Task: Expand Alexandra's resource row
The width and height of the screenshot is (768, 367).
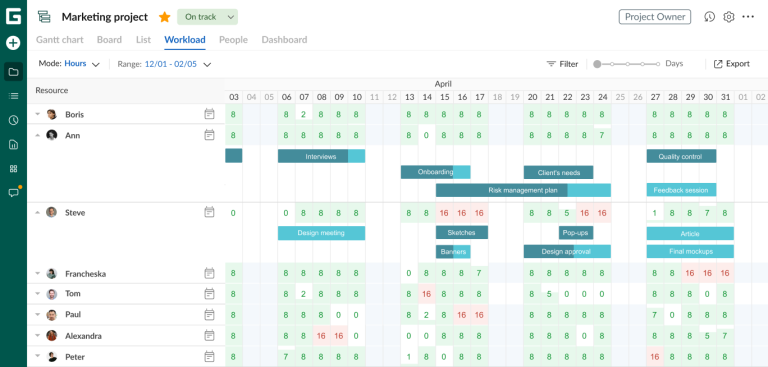Action: click(x=38, y=336)
